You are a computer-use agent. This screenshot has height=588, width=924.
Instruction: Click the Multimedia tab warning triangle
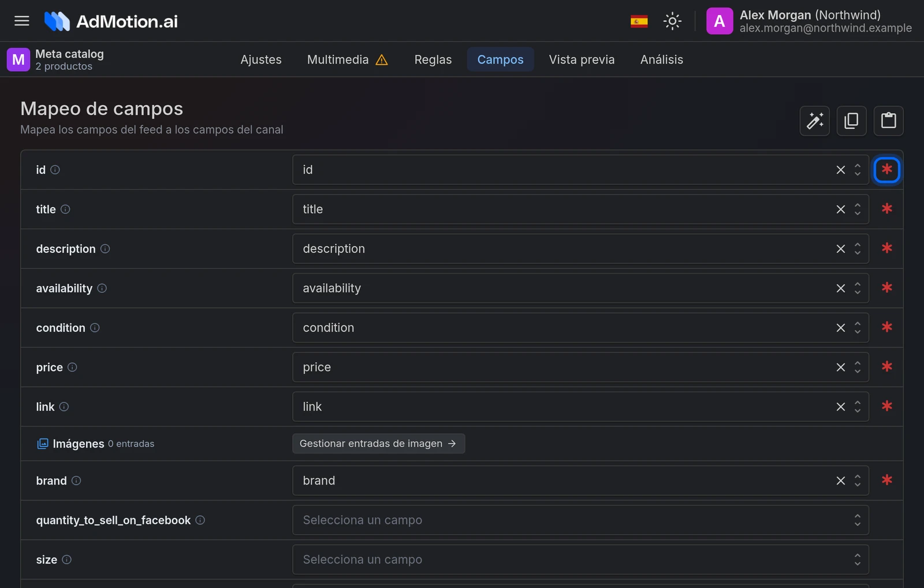[382, 60]
